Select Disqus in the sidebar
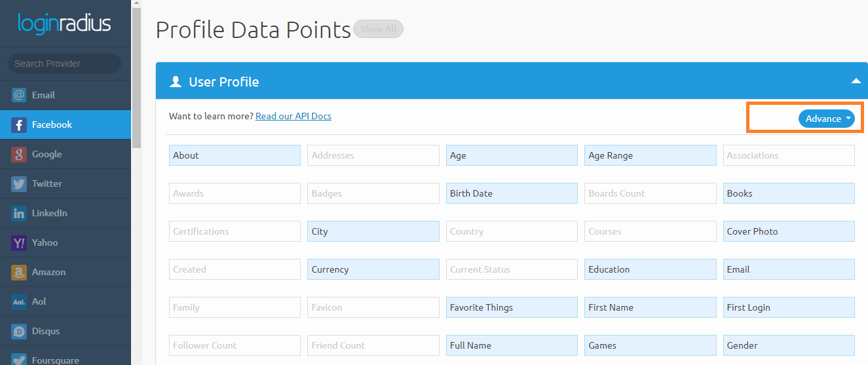The image size is (868, 365). coord(66,331)
